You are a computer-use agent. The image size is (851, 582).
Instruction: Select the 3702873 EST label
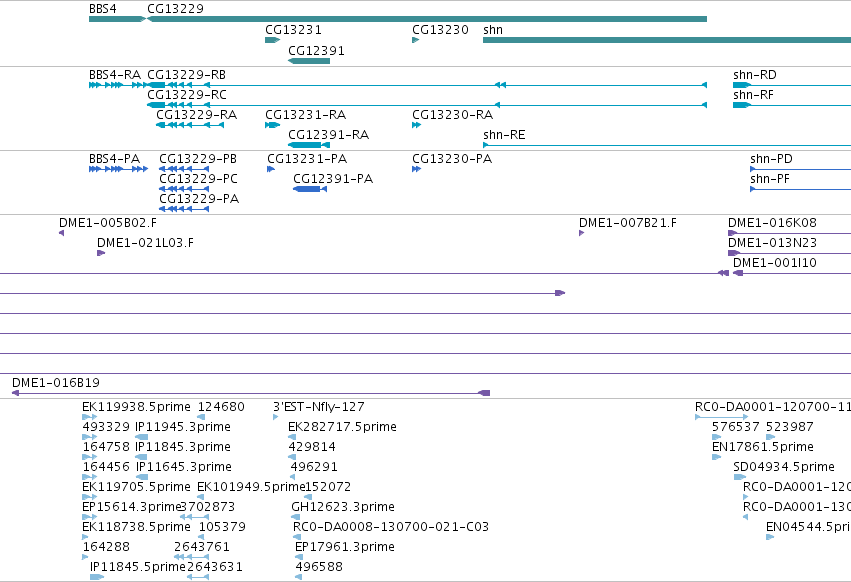coord(207,507)
